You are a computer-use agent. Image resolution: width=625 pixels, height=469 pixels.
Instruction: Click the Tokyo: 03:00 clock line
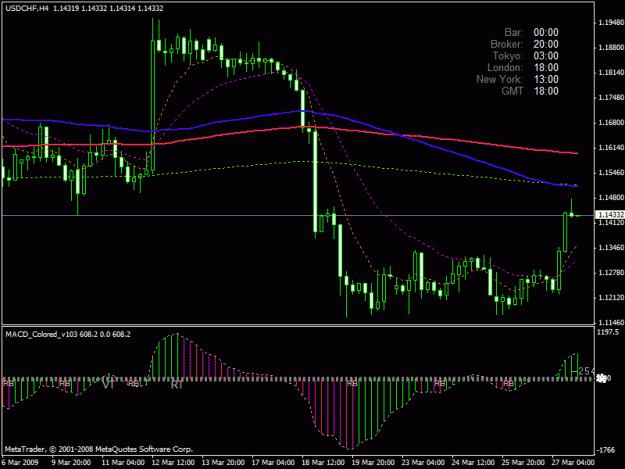525,56
